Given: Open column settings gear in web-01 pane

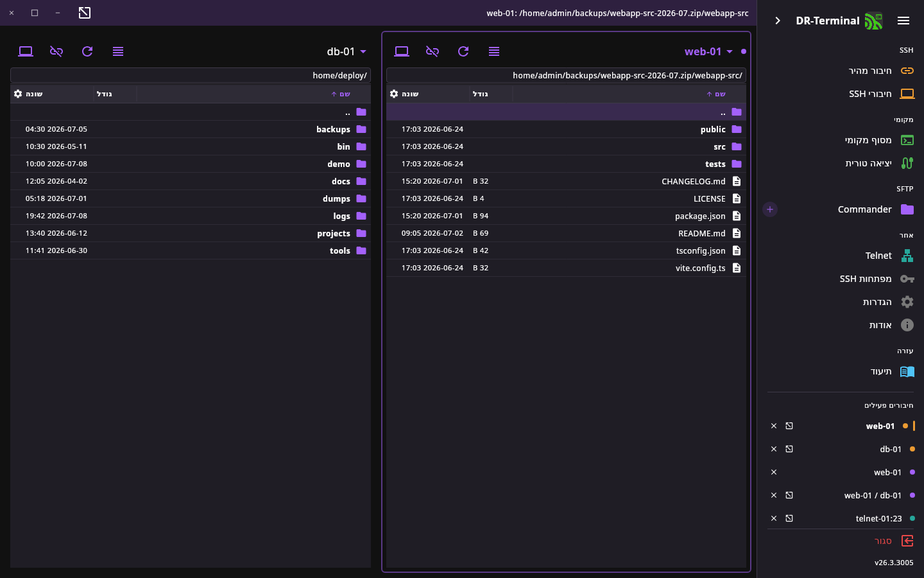Looking at the screenshot, I should pos(394,94).
